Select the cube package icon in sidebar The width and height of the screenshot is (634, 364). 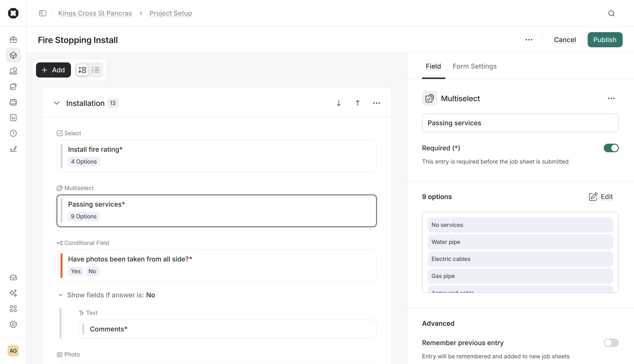pyautogui.click(x=13, y=55)
